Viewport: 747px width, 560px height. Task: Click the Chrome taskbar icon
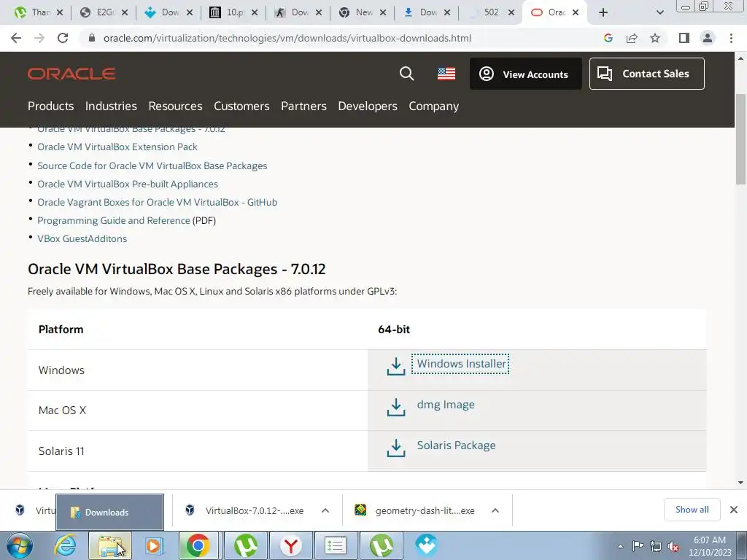point(198,545)
